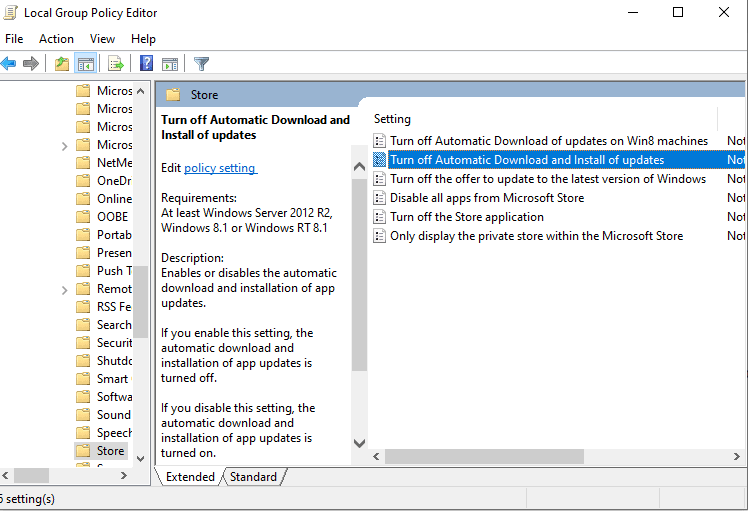Click the icon of the highlighted updates setting
748x511 pixels.
pyautogui.click(x=379, y=160)
